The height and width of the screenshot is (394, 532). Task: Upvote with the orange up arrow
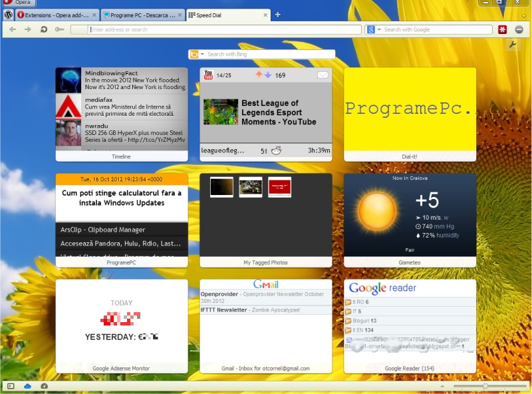259,75
